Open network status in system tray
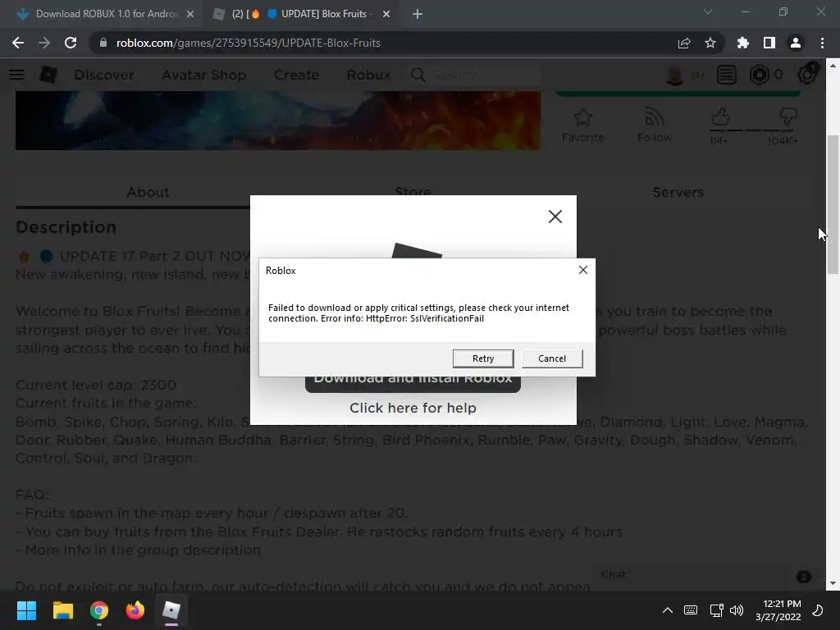 (716, 610)
